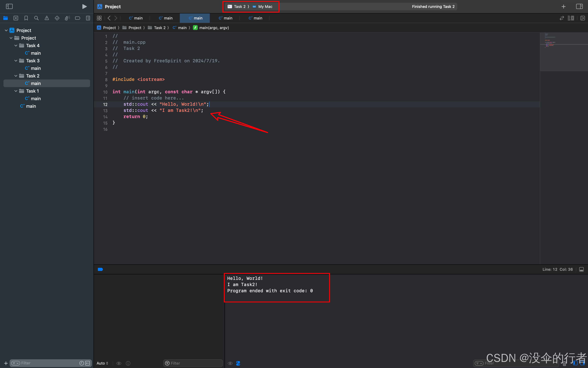Image resolution: width=588 pixels, height=368 pixels.
Task: Open the Report navigator
Action: [x=88, y=18]
